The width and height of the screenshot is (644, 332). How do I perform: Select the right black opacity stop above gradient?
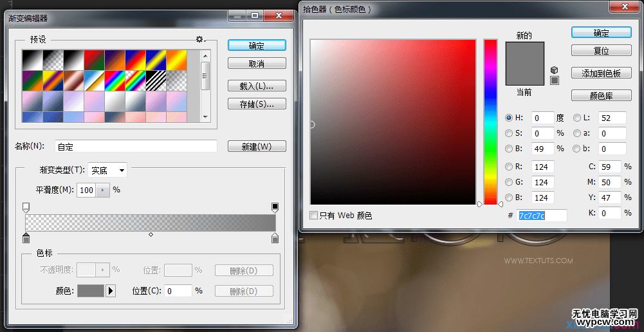[x=275, y=207]
